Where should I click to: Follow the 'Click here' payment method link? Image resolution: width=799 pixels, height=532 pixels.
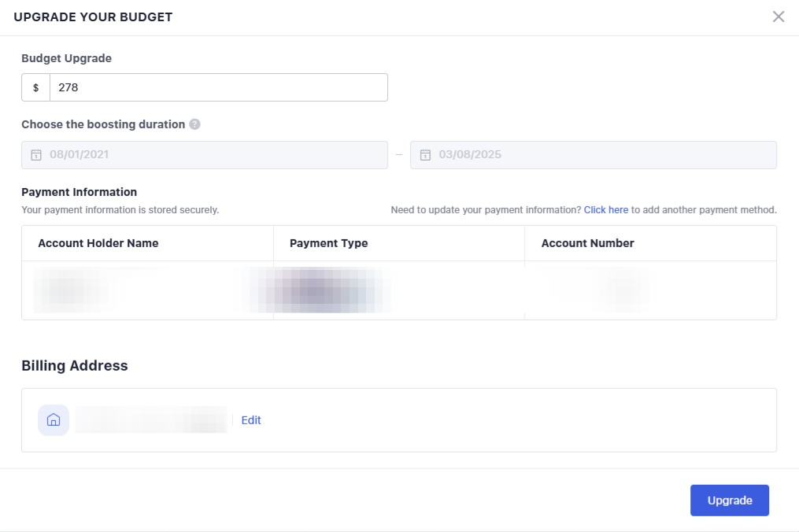coord(605,210)
